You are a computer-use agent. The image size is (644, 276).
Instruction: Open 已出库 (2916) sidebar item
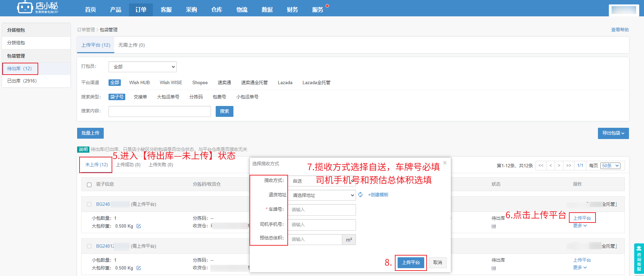coord(36,81)
